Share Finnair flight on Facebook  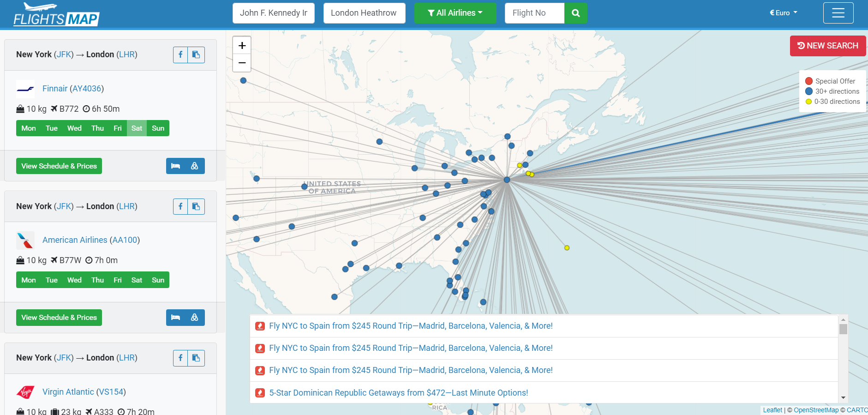180,54
